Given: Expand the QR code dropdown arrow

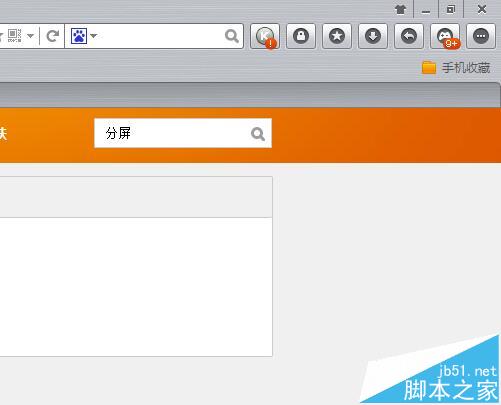Looking at the screenshot, I should (30, 36).
